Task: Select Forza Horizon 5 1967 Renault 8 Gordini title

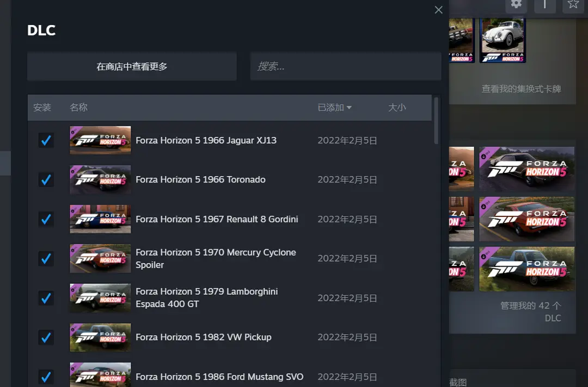Action: 217,219
